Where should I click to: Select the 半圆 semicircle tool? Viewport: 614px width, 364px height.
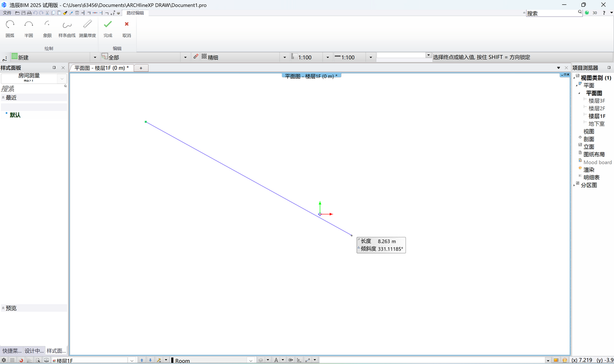tap(29, 28)
